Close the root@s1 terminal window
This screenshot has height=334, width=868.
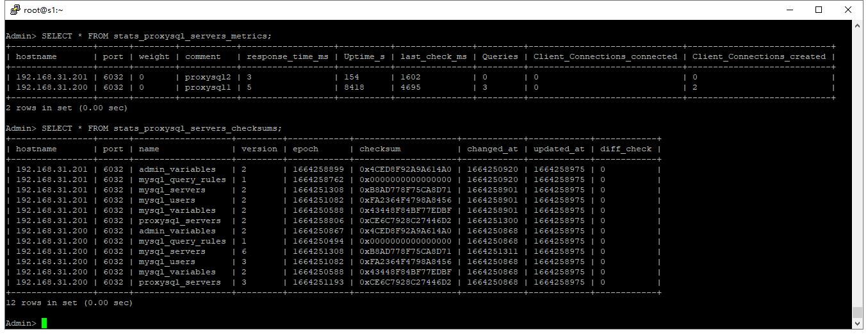pyautogui.click(x=848, y=10)
